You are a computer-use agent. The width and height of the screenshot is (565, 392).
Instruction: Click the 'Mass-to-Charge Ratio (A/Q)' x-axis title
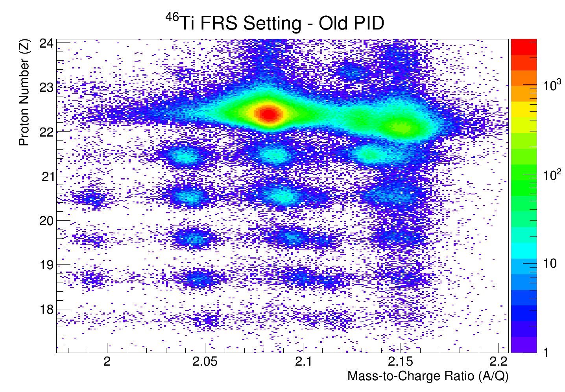pos(428,376)
